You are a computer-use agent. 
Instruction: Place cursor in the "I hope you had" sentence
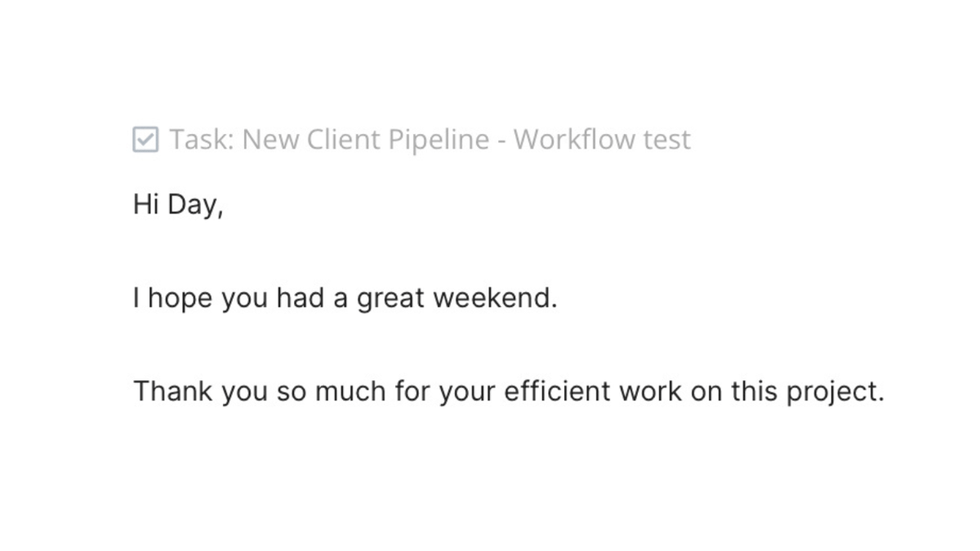coord(345,299)
